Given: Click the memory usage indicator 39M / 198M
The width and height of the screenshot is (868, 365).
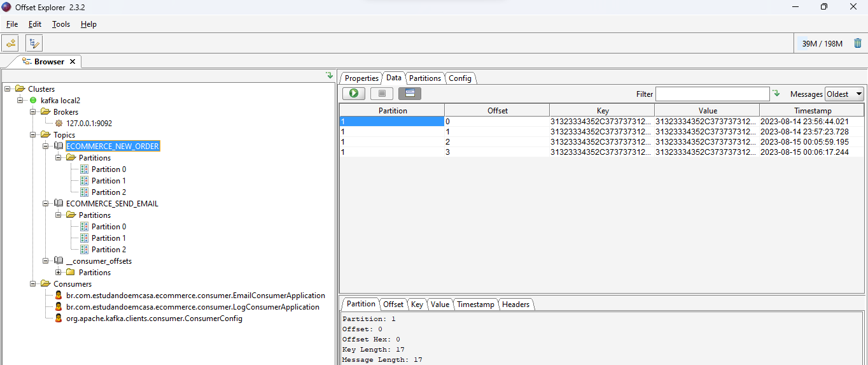Looking at the screenshot, I should (x=822, y=43).
